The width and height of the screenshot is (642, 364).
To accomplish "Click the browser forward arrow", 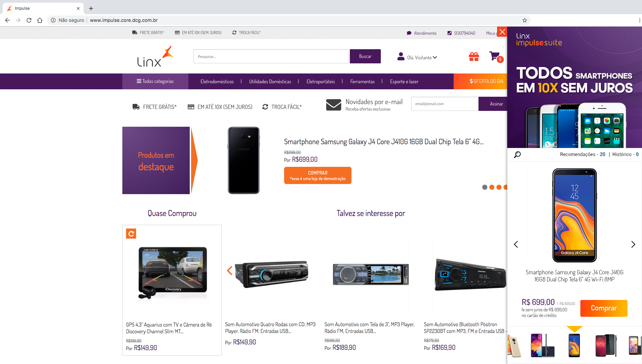I will pos(18,20).
